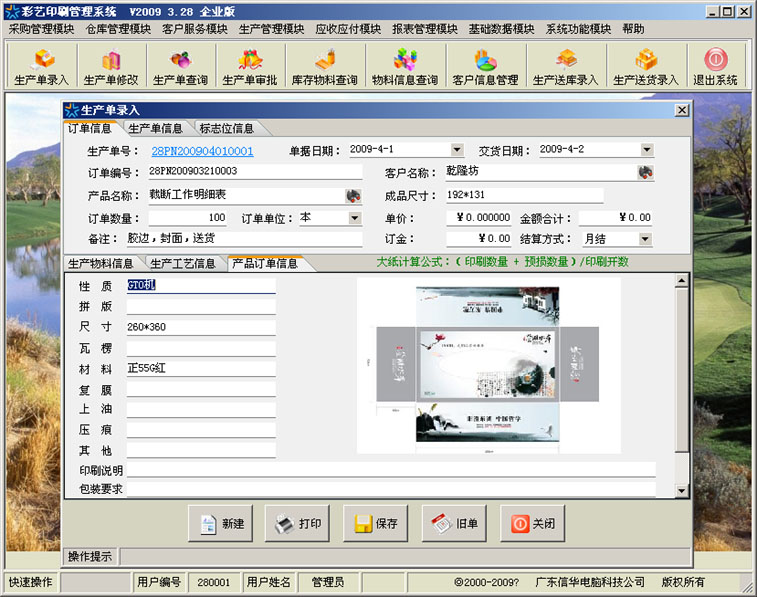757x597 pixels.
Task: Expand the 交货日期 date dropdown
Action: tap(646, 150)
